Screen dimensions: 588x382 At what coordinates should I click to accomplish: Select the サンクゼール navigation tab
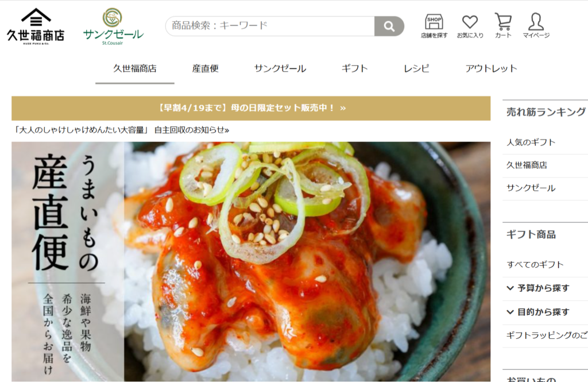pyautogui.click(x=280, y=69)
